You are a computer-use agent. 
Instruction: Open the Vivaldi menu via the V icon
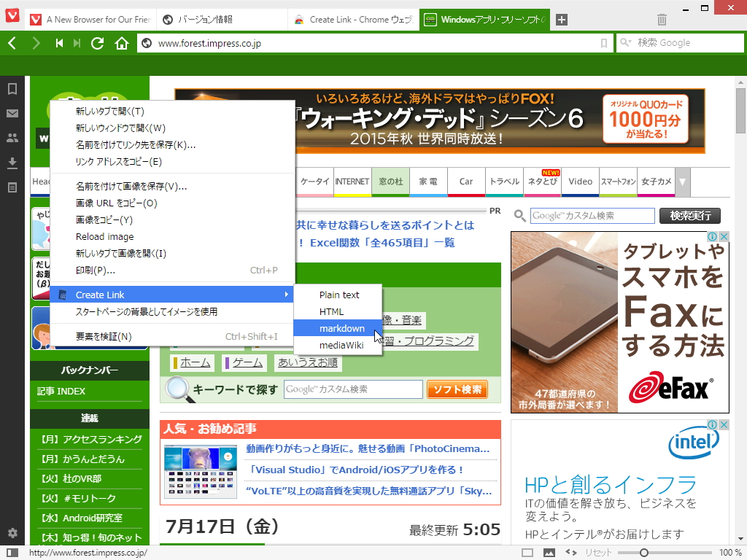[x=10, y=9]
